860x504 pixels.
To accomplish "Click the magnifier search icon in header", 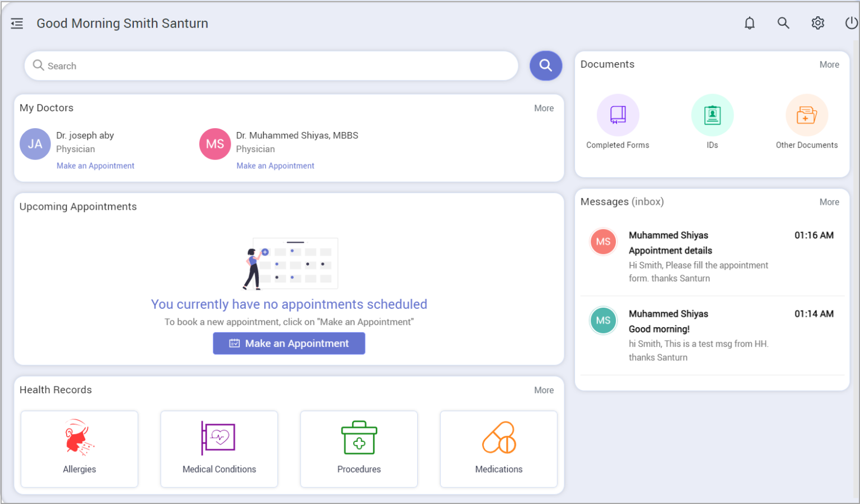I will (x=783, y=23).
